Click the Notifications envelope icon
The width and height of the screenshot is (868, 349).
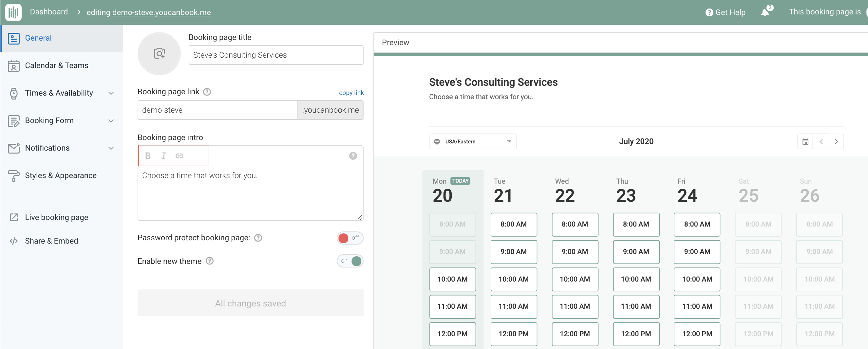point(13,148)
